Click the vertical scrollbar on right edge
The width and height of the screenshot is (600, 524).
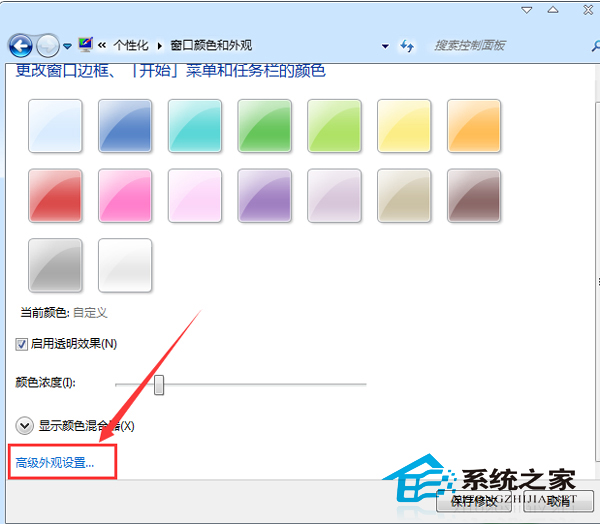(x=598, y=281)
